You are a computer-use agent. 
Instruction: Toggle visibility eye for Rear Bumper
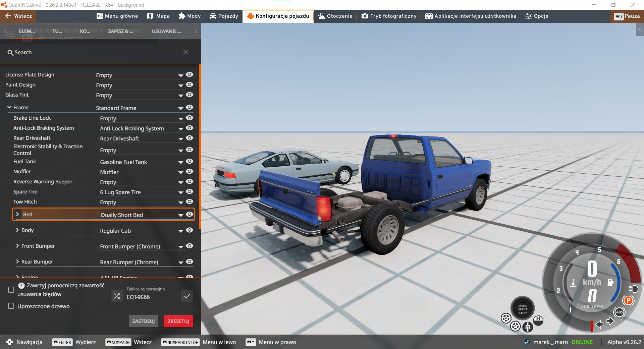190,261
